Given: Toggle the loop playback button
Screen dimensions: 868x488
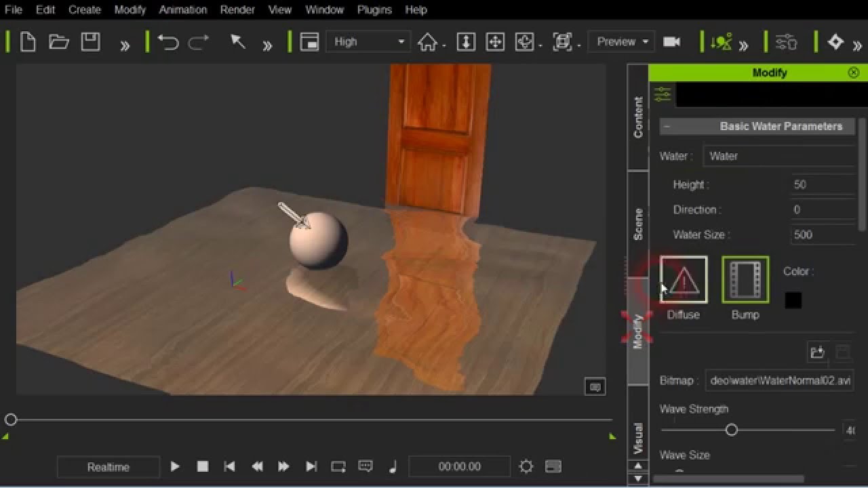Looking at the screenshot, I should (x=338, y=466).
